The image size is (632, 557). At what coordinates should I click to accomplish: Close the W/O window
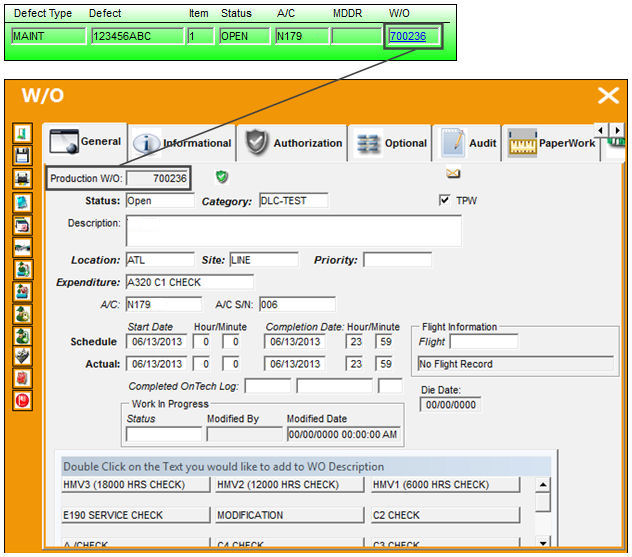(x=608, y=96)
